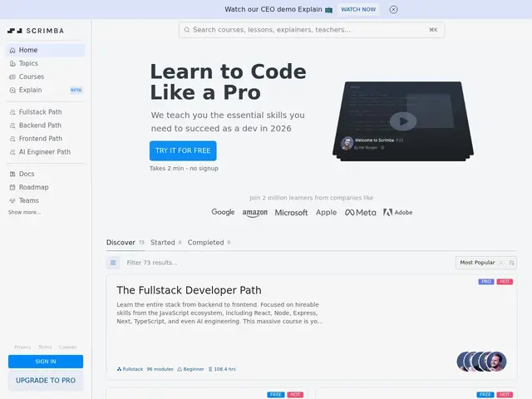Click the Frontend Path icon
Screen dimensions: 532x399
(x=12, y=139)
